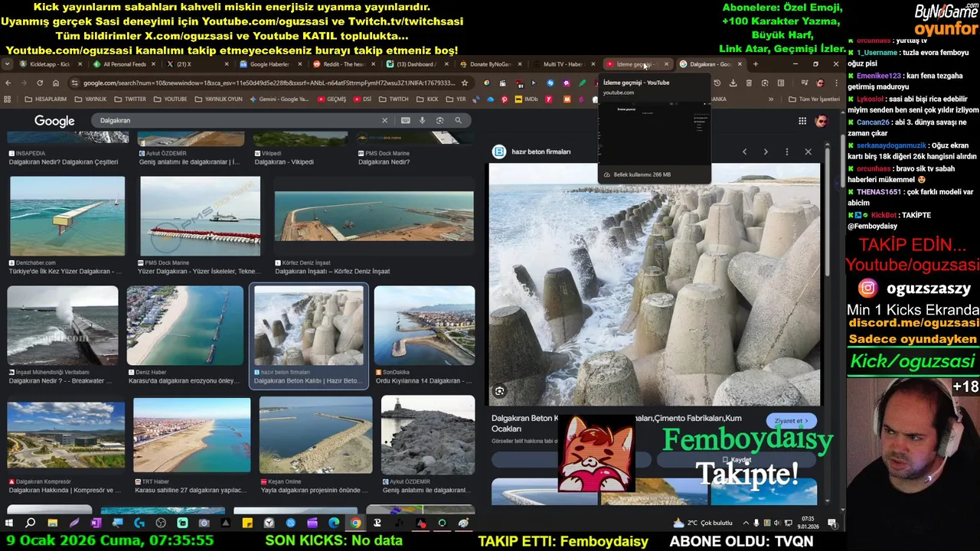The image size is (980, 551).
Task: Open YAYINLIK OYUN bookmarks folder
Action: pos(217,99)
